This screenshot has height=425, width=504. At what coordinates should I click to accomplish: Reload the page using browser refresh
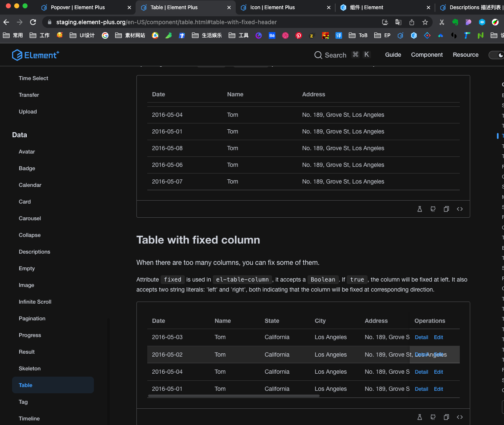tap(33, 22)
